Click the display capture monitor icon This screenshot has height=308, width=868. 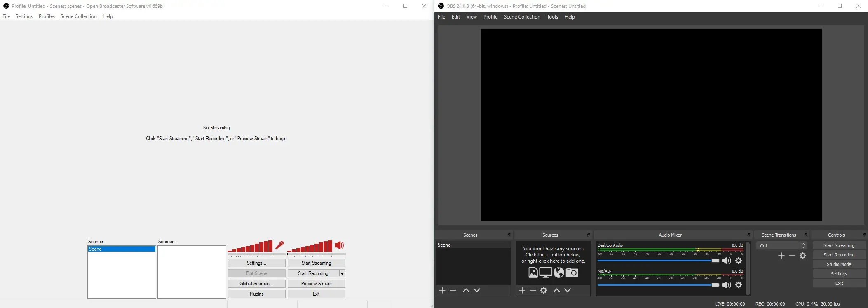pyautogui.click(x=546, y=273)
